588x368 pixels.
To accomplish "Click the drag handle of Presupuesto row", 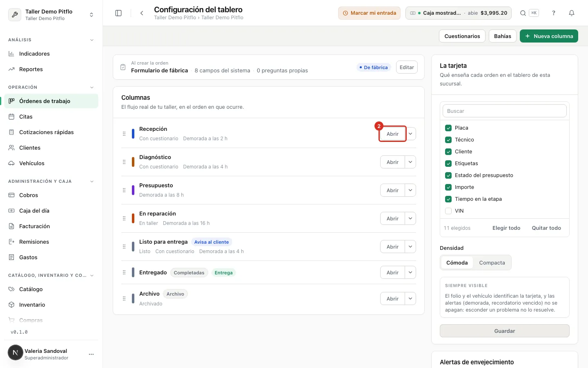I will pos(124,190).
